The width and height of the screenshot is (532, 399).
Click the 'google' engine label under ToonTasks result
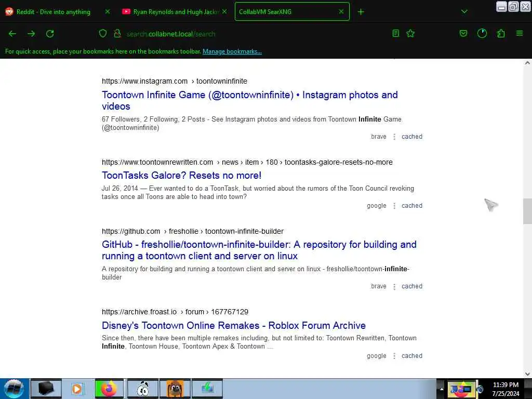coord(377,206)
